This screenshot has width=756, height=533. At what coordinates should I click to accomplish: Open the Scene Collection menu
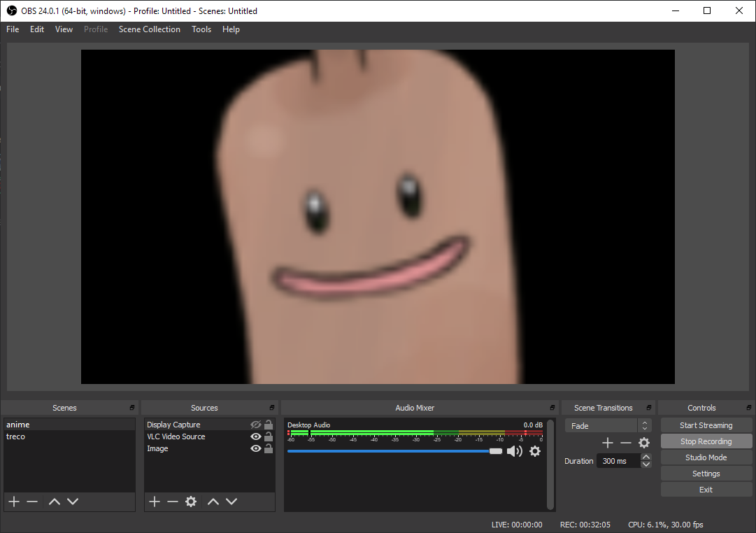[150, 29]
